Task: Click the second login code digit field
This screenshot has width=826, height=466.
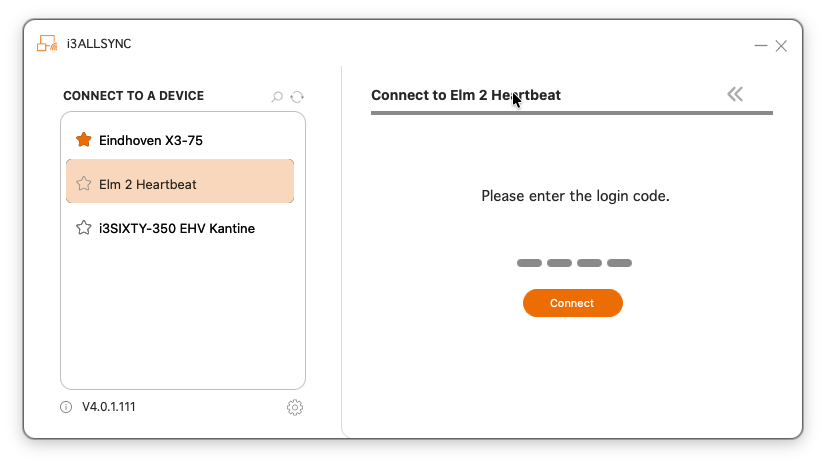Action: pyautogui.click(x=559, y=263)
